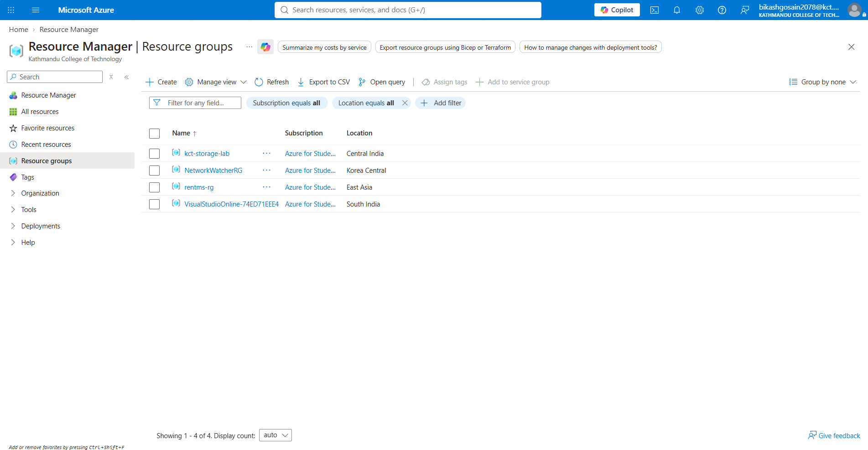Expand the Deployments section

(13, 226)
